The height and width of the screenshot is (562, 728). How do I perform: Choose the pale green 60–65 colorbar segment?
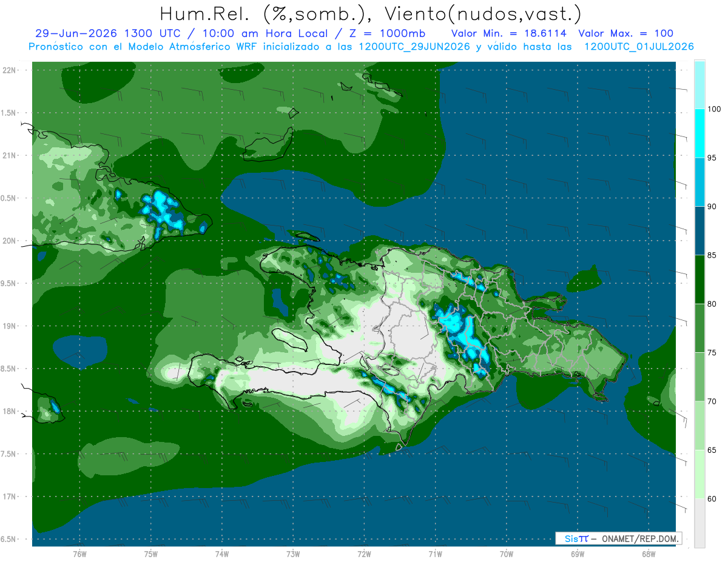pos(699,474)
